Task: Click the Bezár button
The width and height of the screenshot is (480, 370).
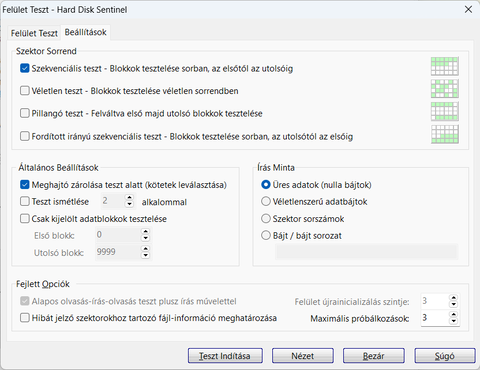Action: coord(374,356)
